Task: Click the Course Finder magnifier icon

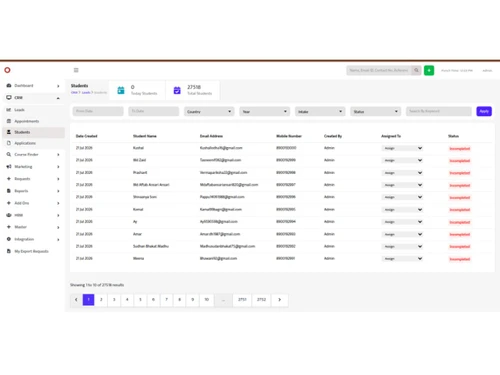Action: tap(9, 154)
